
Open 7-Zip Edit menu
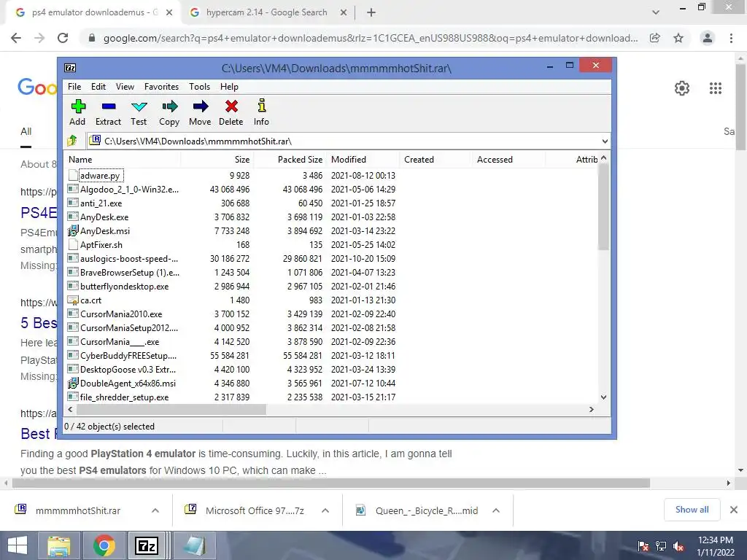point(98,87)
